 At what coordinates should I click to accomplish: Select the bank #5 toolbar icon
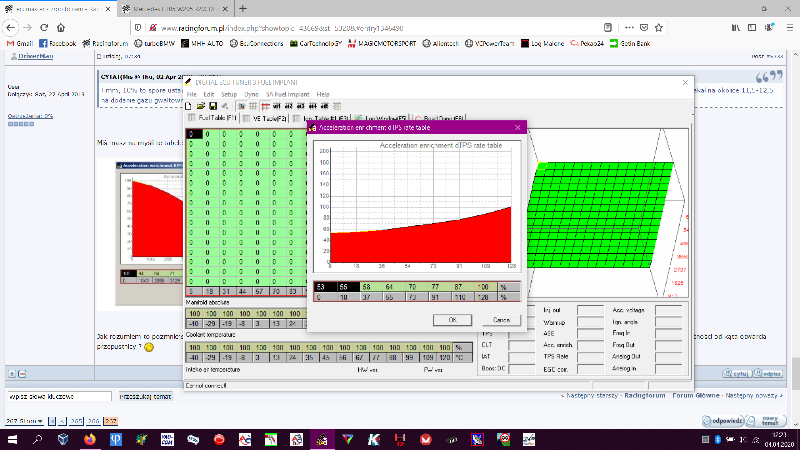coord(325,106)
